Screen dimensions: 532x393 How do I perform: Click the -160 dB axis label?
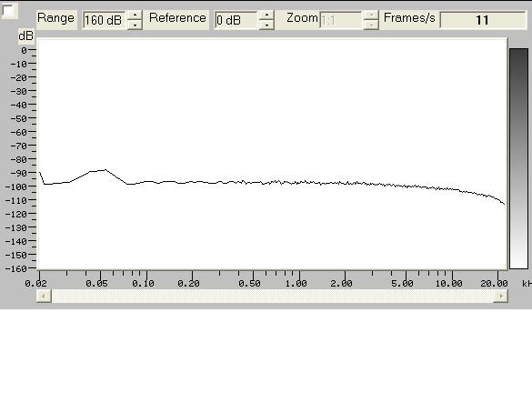15,268
